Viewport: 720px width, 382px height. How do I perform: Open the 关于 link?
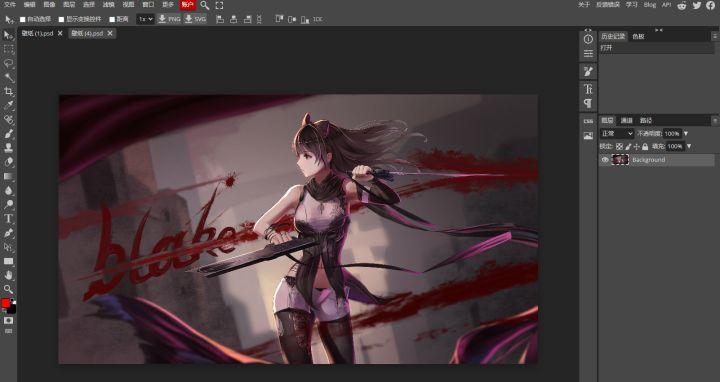click(x=584, y=5)
